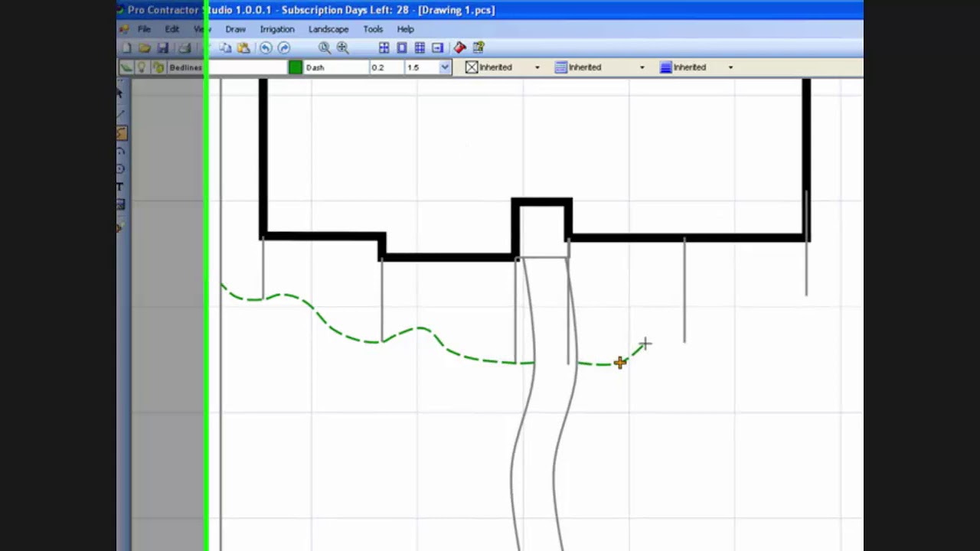Screen dimensions: 980x551
Task: Select the line drawing tool
Action: (x=121, y=114)
